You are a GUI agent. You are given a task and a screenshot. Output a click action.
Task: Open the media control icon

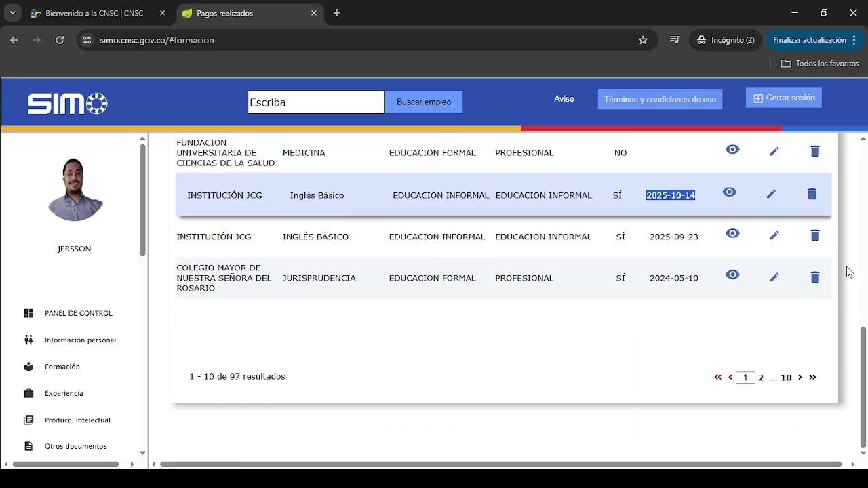click(x=675, y=40)
